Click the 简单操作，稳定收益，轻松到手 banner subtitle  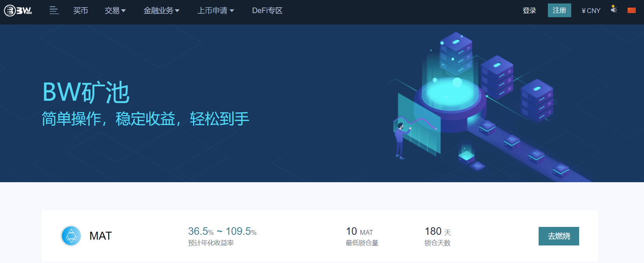click(145, 119)
